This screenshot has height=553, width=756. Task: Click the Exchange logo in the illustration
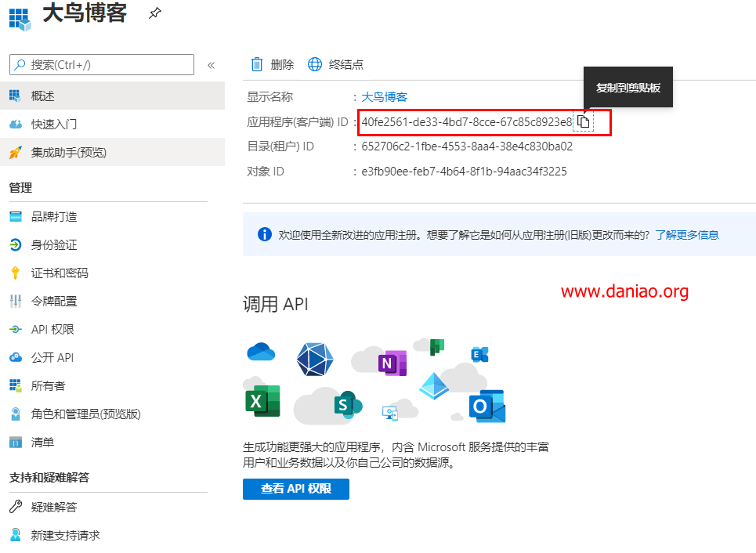coord(479,355)
